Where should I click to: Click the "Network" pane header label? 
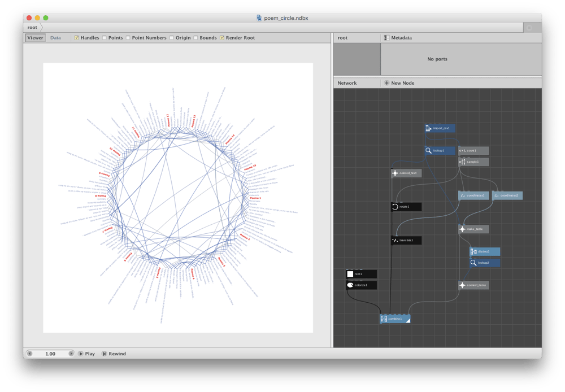[347, 83]
